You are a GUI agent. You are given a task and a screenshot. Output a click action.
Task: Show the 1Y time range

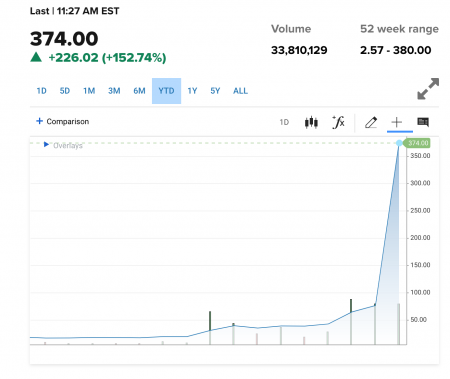click(x=192, y=91)
